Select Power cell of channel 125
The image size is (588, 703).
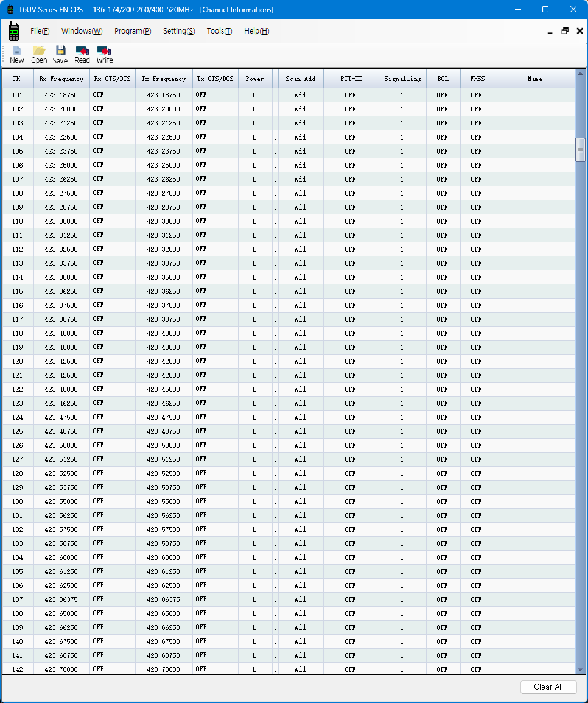coord(254,431)
